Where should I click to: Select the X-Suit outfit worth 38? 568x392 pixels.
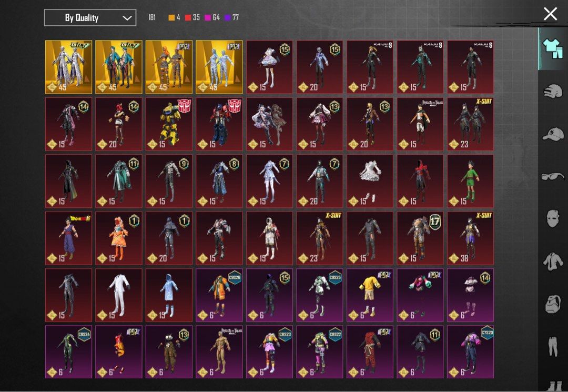click(470, 238)
